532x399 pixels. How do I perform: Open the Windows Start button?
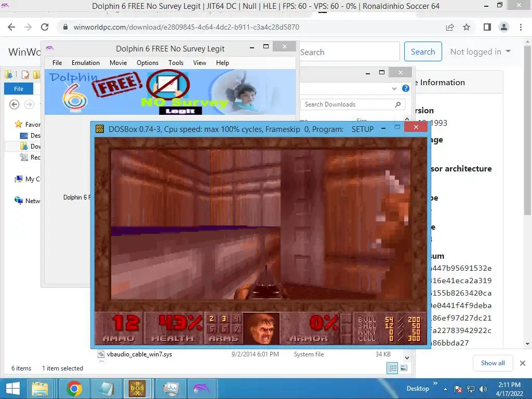13,389
